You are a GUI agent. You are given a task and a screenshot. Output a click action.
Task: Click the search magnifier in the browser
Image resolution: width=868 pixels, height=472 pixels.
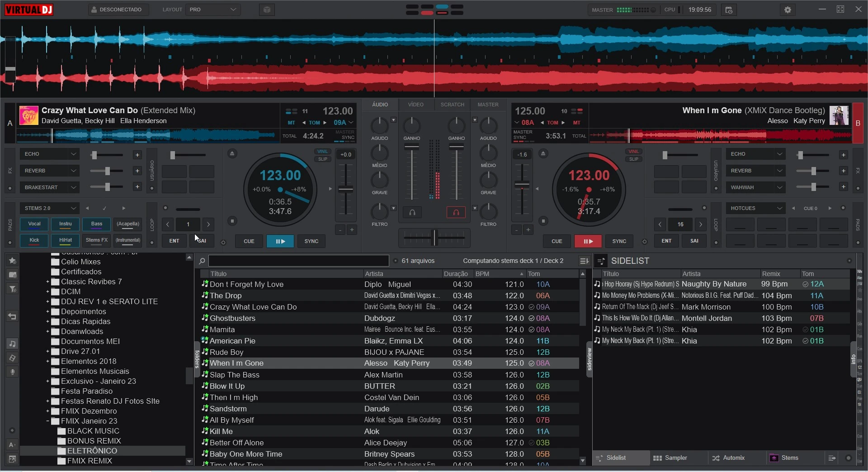tap(202, 261)
